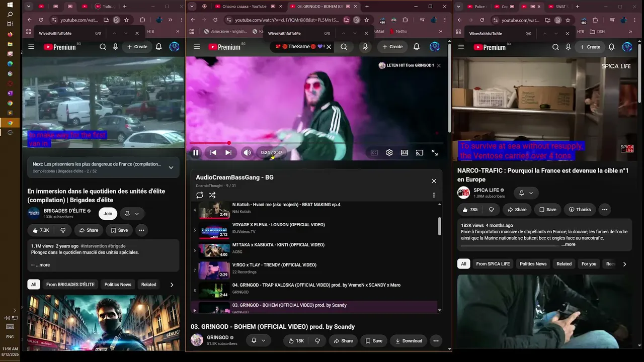
Task: Open settings gear in middle video player
Action: [389, 152]
